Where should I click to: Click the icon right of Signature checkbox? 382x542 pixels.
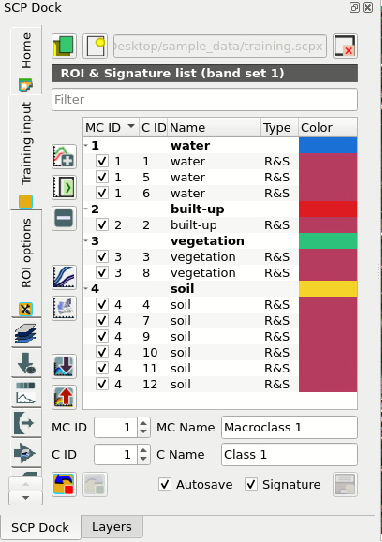[x=345, y=485]
